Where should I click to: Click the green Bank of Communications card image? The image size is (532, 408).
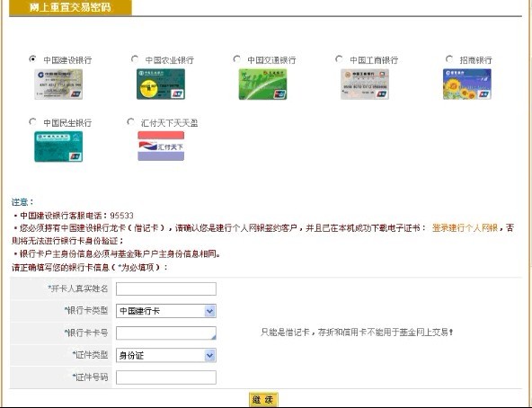click(x=262, y=84)
